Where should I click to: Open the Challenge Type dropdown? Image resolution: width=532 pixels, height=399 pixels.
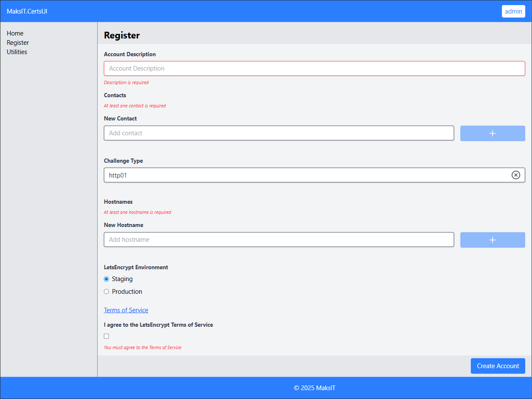296,175
